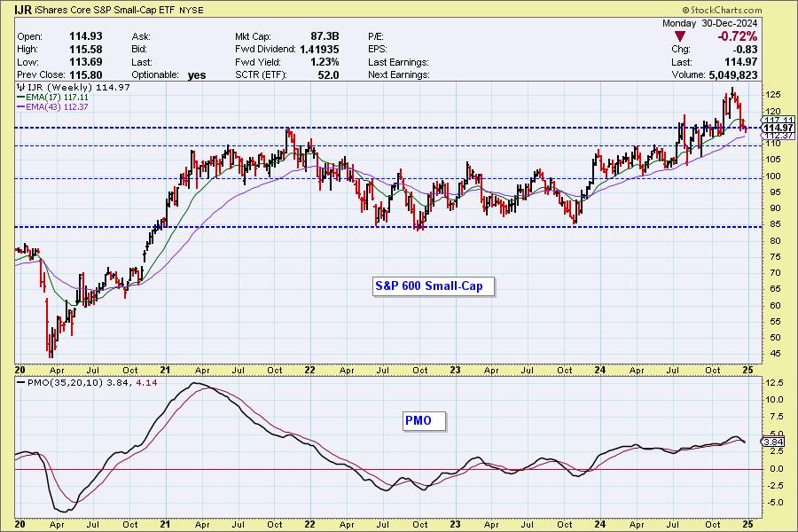Viewport: 798px width, 532px height.
Task: Click the SCTR (ETF) value 52.0
Action: tap(328, 74)
